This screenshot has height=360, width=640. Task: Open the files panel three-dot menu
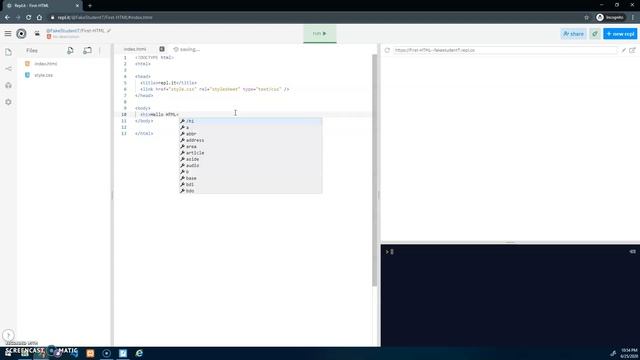tap(100, 51)
